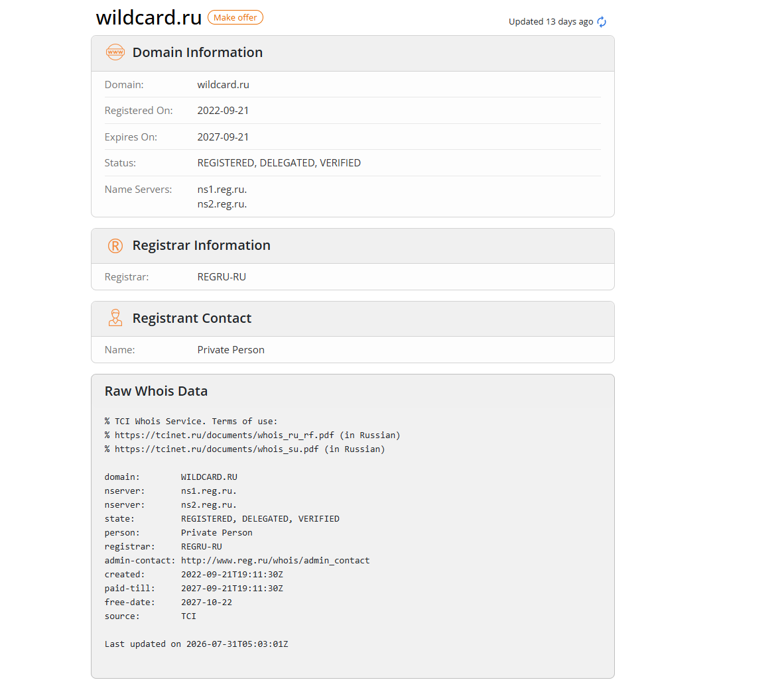This screenshot has width=784, height=690.
Task: Click the Expires On date 2027-09-21
Action: (x=223, y=137)
